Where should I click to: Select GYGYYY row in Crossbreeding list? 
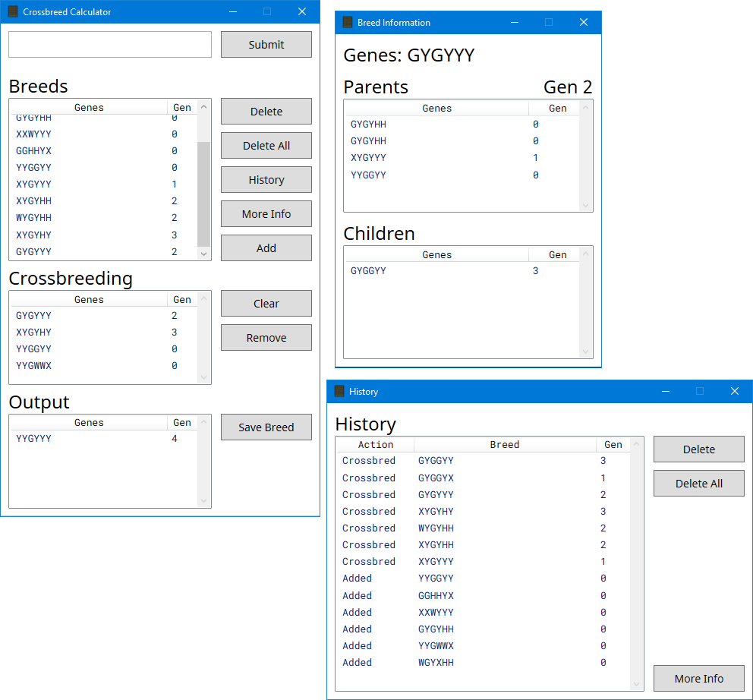coord(103,316)
